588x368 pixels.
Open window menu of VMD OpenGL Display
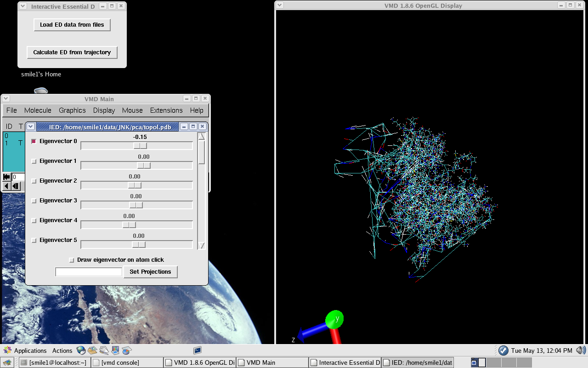pos(280,5)
